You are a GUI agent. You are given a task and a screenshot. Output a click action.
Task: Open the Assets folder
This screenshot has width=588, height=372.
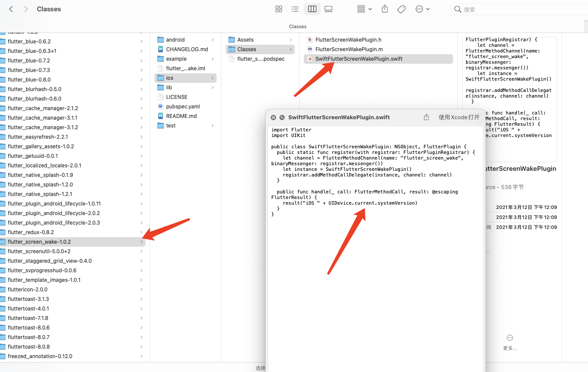click(x=260, y=40)
